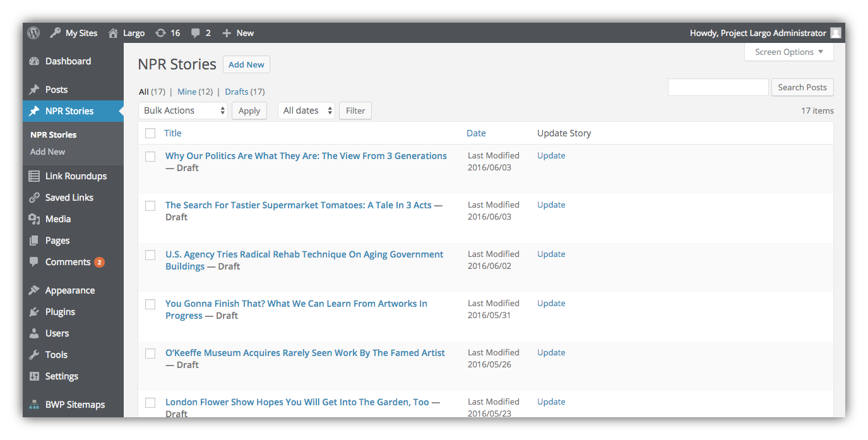The image size is (868, 440).
Task: Check the London Flower Show checkbox
Action: tap(150, 403)
